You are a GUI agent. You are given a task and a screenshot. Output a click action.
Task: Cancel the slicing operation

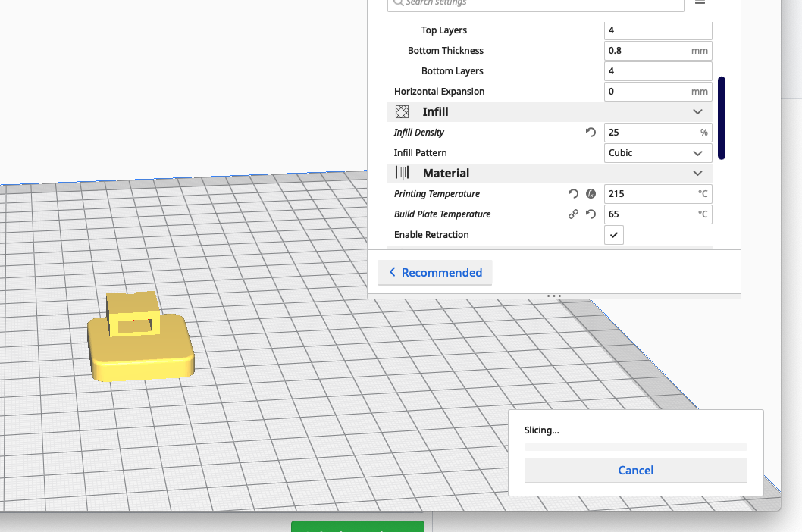pyautogui.click(x=635, y=470)
